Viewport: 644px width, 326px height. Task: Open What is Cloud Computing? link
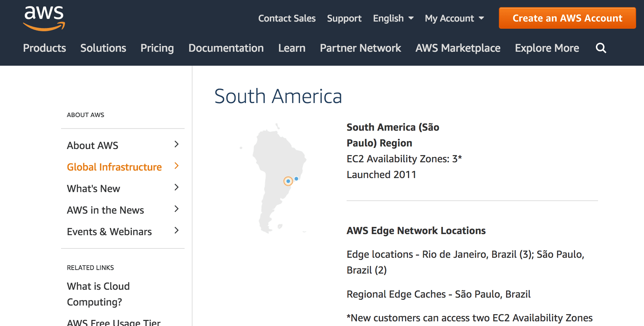98,294
